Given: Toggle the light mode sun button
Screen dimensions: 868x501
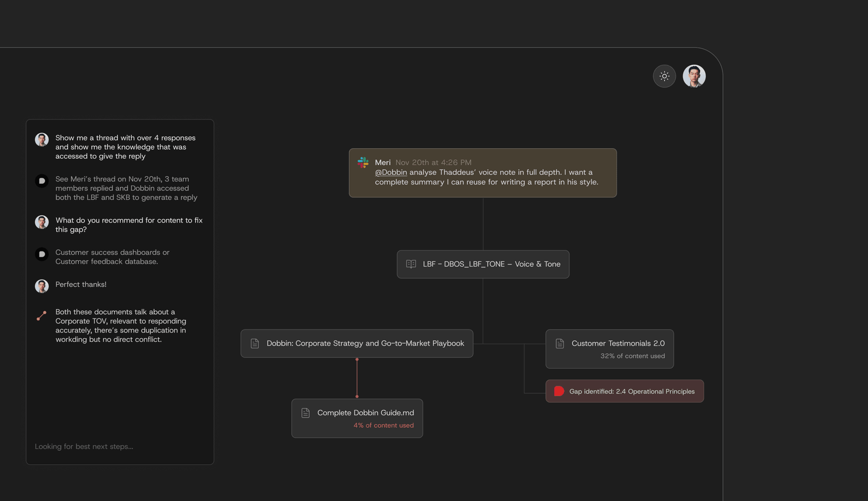Looking at the screenshot, I should (664, 76).
